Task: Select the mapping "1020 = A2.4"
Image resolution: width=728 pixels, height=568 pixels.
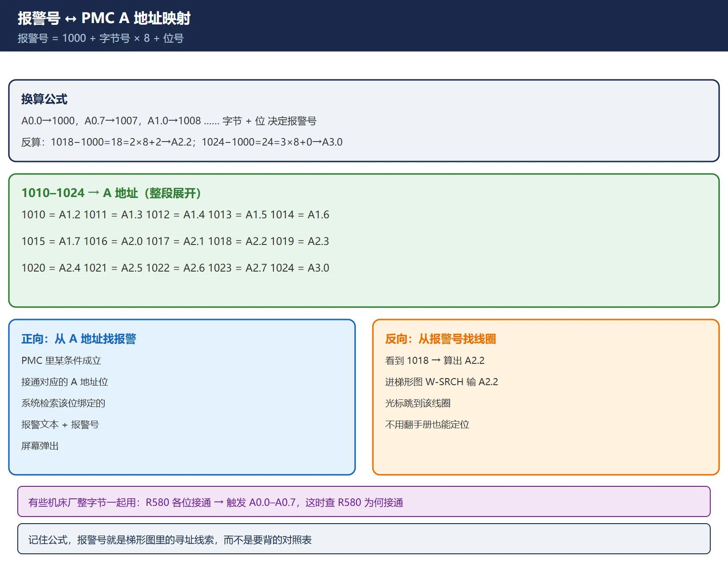Action: click(51, 268)
